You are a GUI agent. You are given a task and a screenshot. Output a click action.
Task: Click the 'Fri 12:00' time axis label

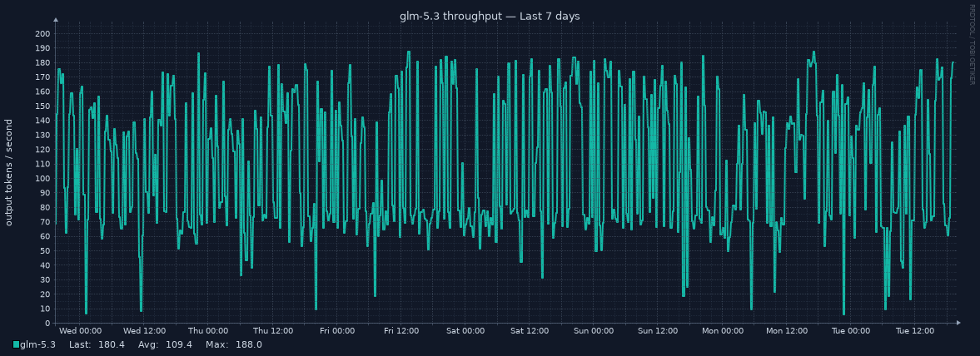pyautogui.click(x=402, y=331)
